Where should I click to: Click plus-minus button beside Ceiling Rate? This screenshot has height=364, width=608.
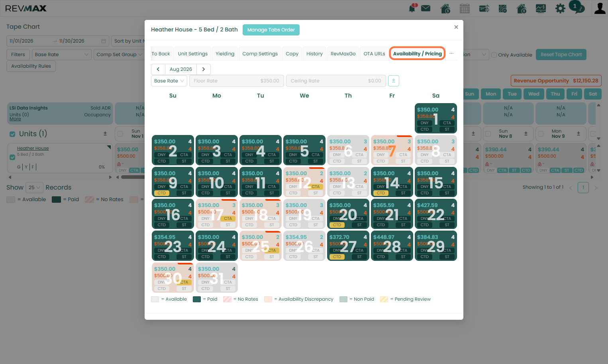click(394, 81)
